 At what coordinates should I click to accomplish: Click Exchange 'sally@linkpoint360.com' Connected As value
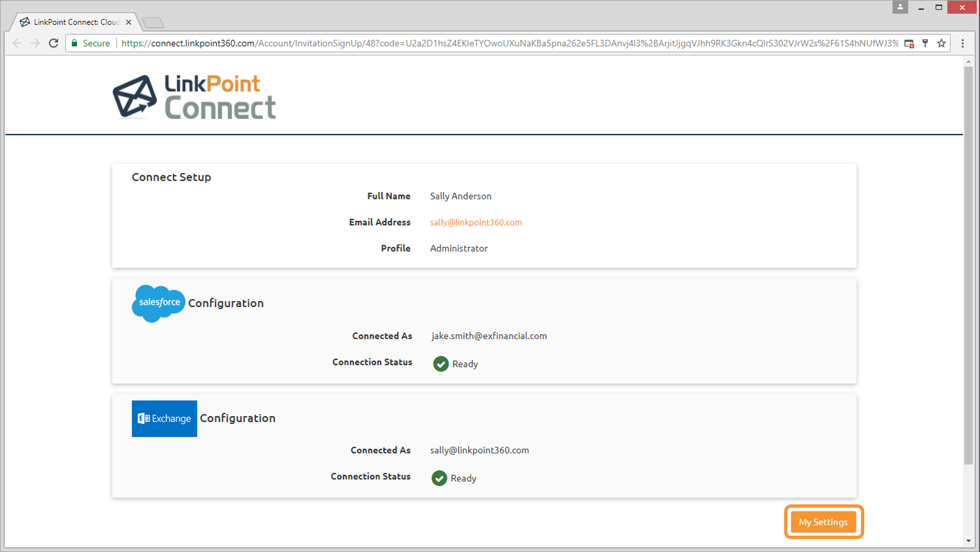(480, 450)
